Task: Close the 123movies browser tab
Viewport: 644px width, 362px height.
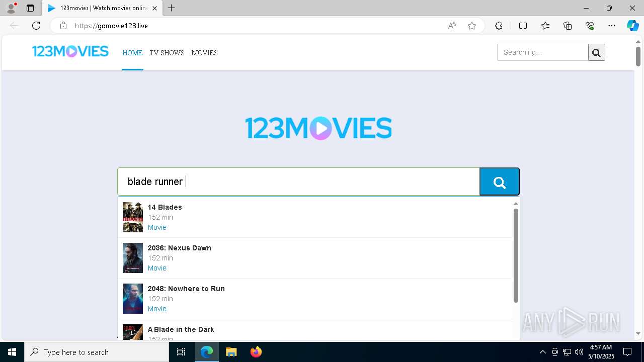Action: (x=154, y=8)
